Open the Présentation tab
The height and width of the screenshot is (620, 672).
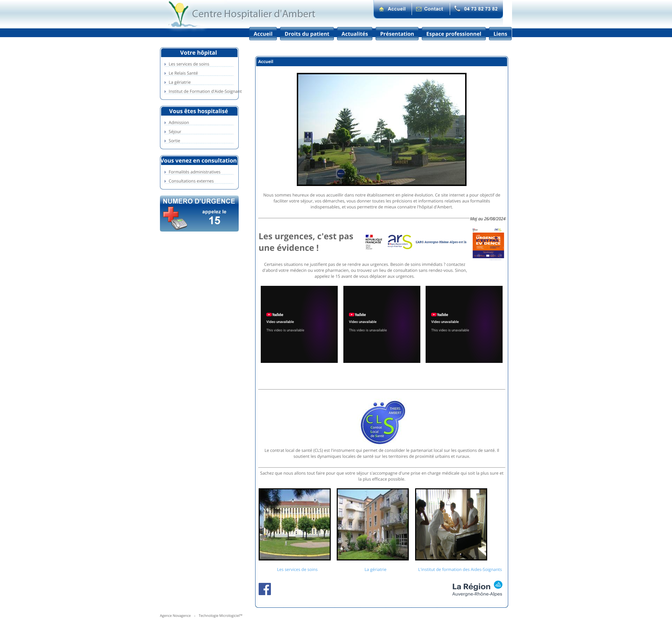click(397, 34)
